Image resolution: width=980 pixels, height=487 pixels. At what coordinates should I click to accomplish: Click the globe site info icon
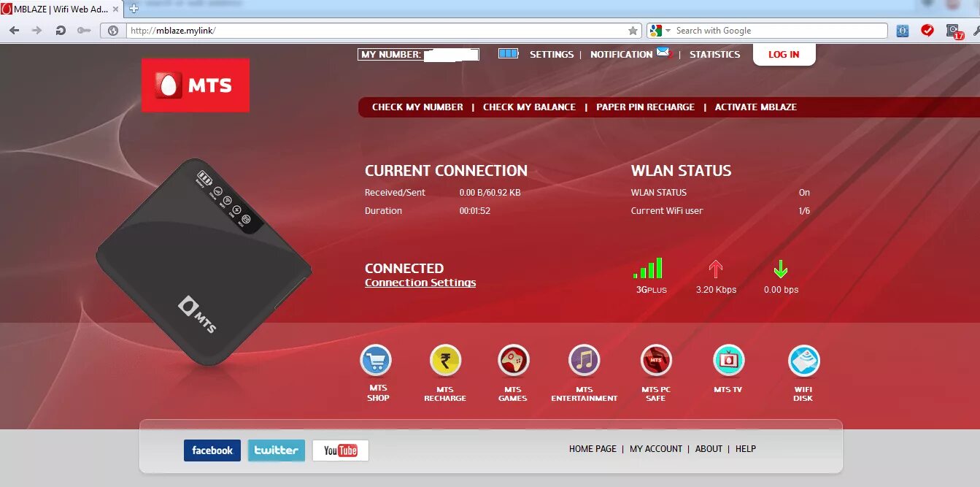(x=113, y=31)
